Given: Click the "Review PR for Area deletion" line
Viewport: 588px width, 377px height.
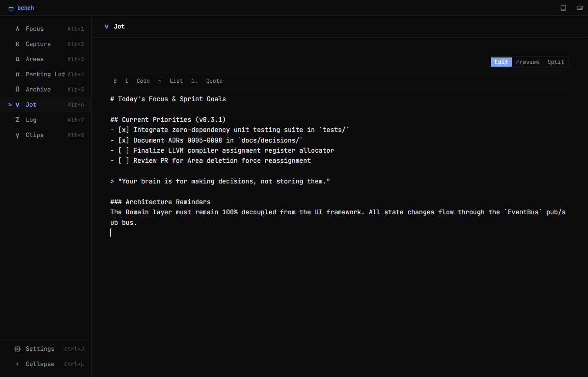Looking at the screenshot, I should 211,160.
